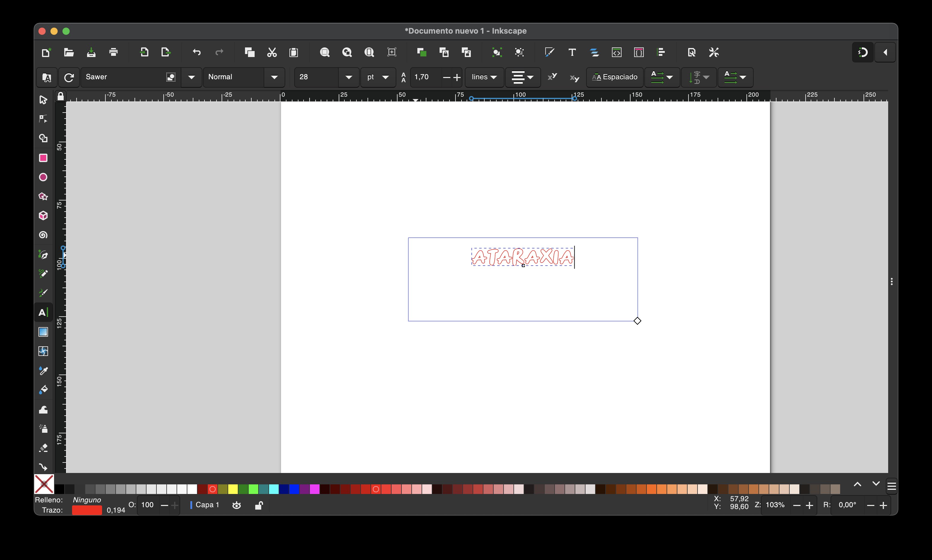This screenshot has width=932, height=560.
Task: Select the Selector arrow tool
Action: [x=43, y=100]
